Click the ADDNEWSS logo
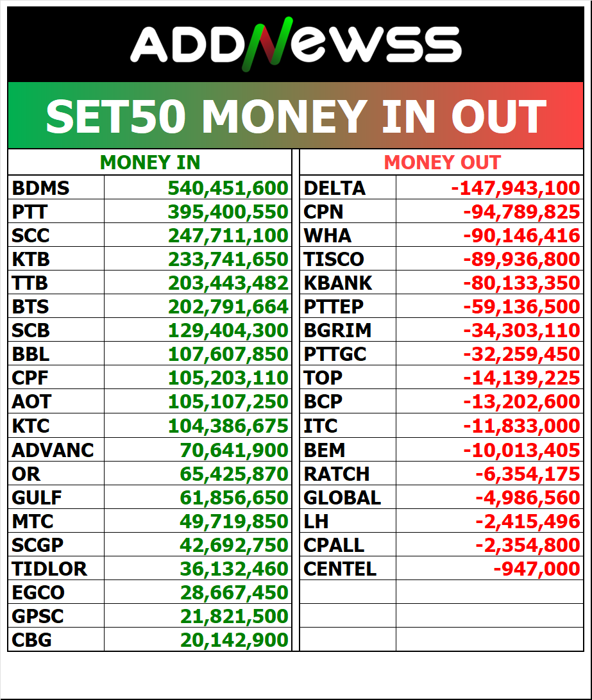The height and width of the screenshot is (700, 592). tap(296, 46)
